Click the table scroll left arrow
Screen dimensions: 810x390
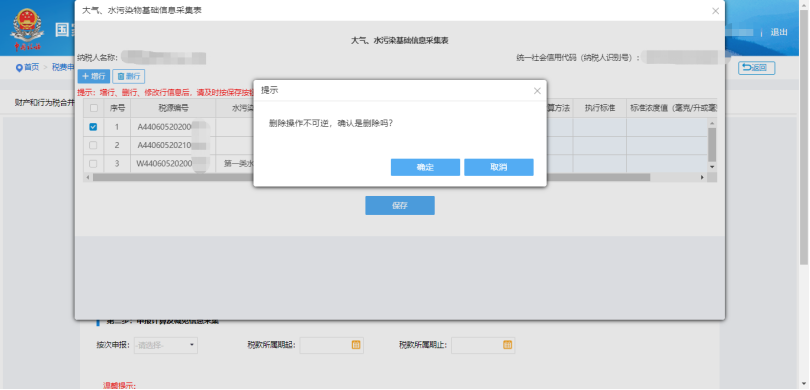click(x=87, y=177)
